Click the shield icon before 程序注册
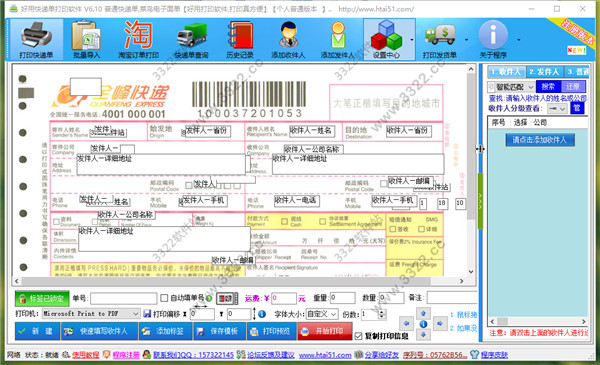 click(106, 355)
